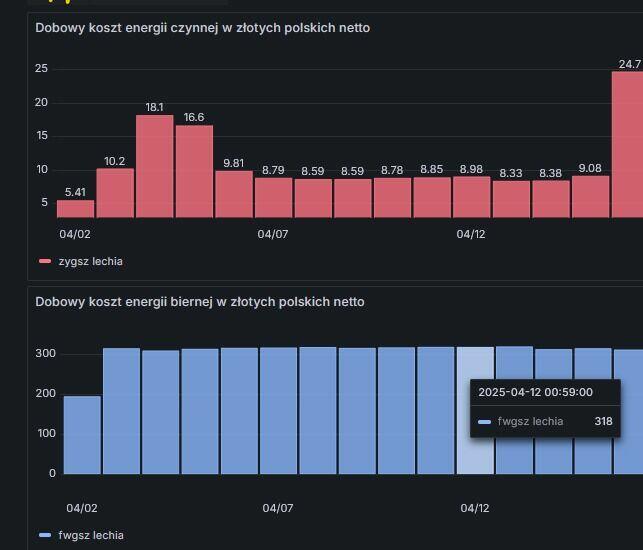The image size is (643, 550).
Task: Click the tooltip timestamp 2025-04-12 00:59:00
Action: (535, 392)
